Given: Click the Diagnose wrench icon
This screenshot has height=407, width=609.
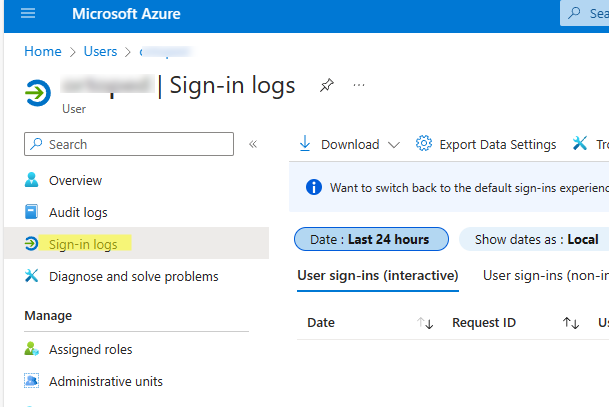Looking at the screenshot, I should [x=31, y=275].
